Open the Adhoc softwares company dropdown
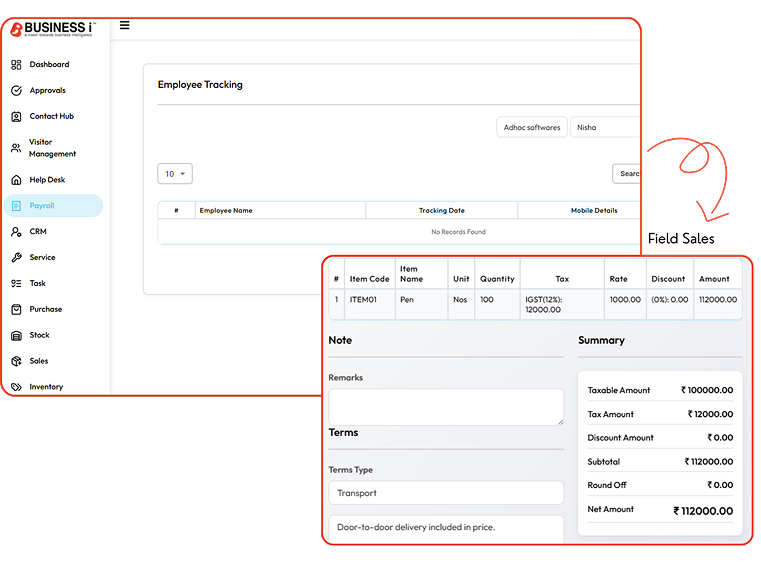 coord(532,128)
